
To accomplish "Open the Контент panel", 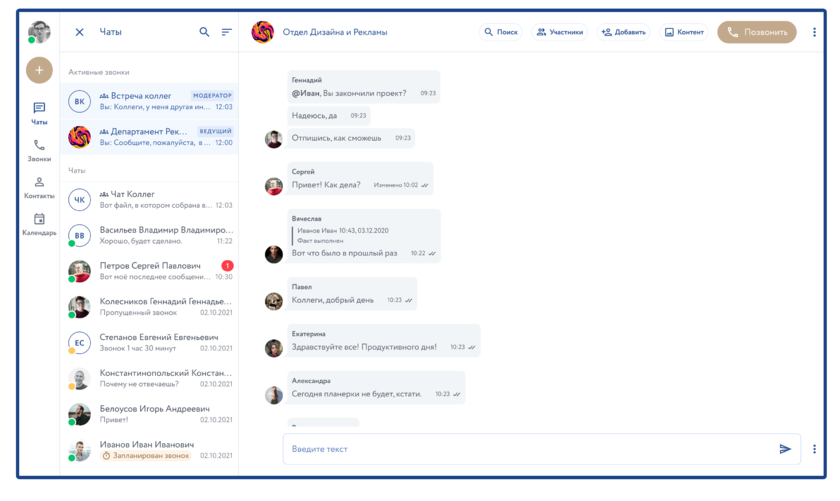I will tap(684, 32).
